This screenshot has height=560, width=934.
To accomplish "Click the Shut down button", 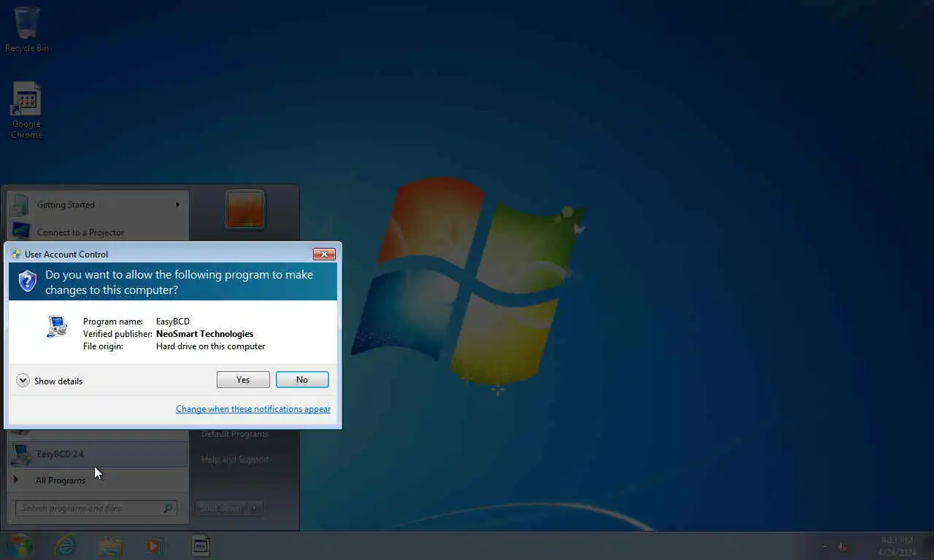I will [222, 507].
